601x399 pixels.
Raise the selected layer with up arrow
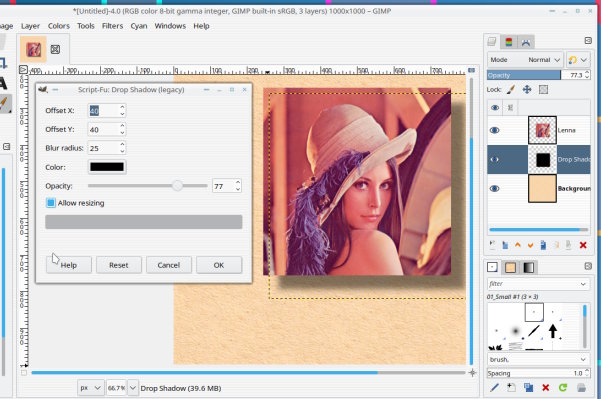518,245
